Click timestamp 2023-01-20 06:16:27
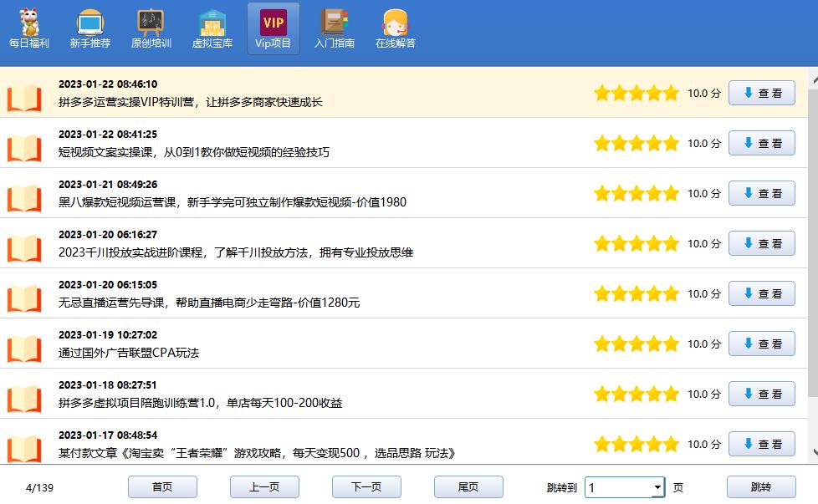Screen dimensions: 818x504 [x=108, y=234]
